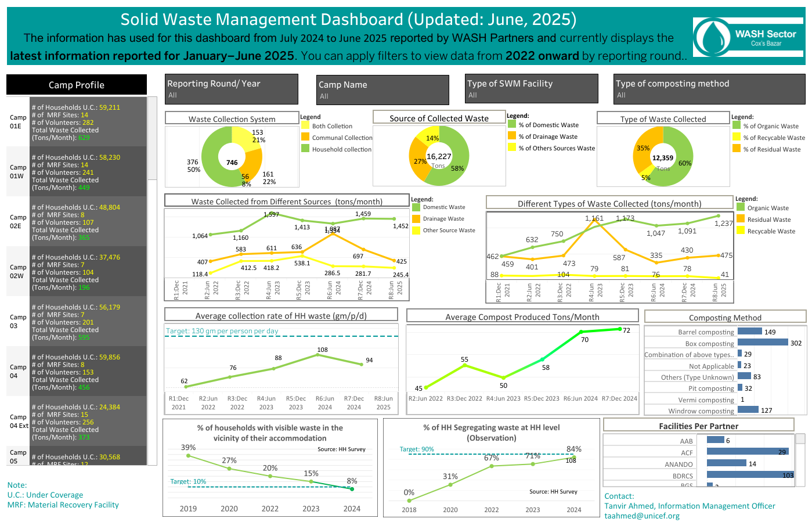Click the 58% domestic segment of source donut
Viewport: 812px width, 522px height.
click(457, 165)
